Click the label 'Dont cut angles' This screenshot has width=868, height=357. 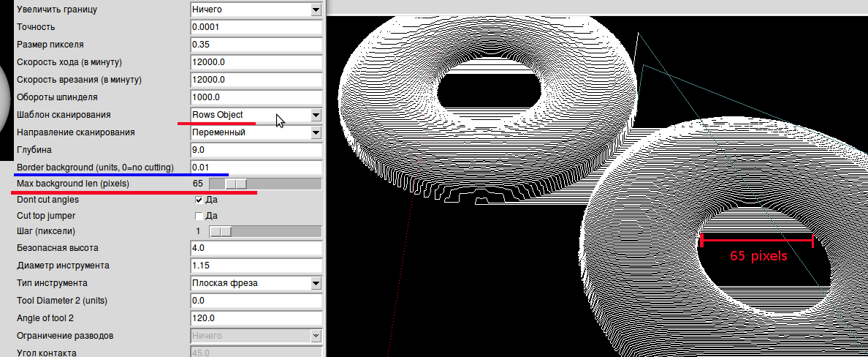point(47,200)
